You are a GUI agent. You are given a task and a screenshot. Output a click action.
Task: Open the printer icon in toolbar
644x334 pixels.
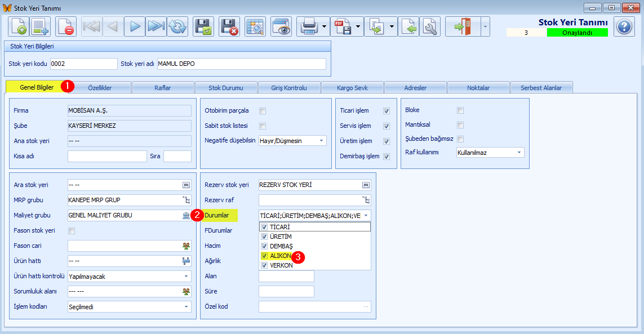308,26
